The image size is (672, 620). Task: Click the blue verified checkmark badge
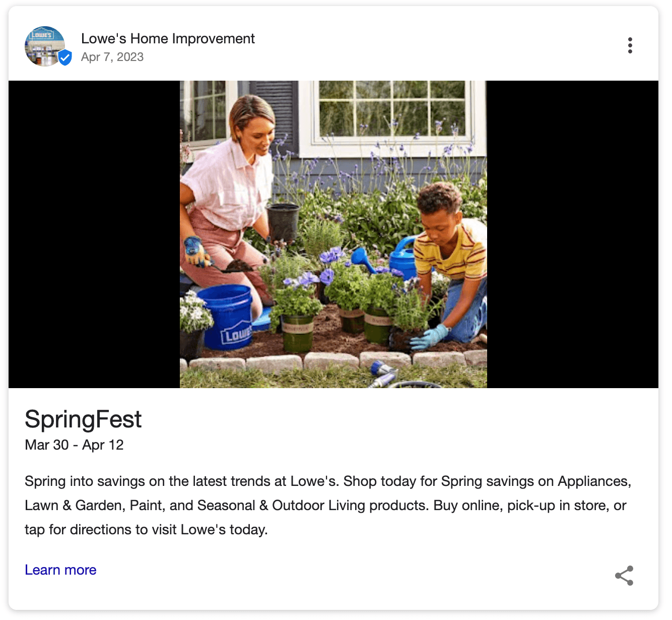coord(65,58)
